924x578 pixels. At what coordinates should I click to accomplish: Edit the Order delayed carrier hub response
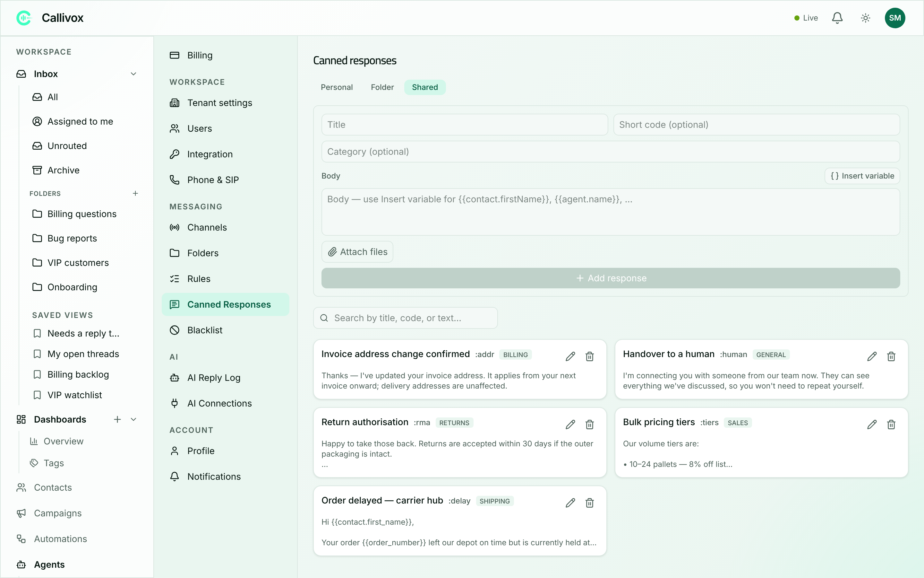pos(570,503)
